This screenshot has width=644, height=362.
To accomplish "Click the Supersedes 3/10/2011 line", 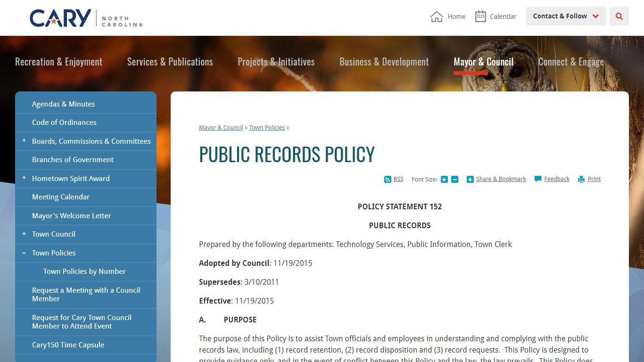I will click(239, 282).
